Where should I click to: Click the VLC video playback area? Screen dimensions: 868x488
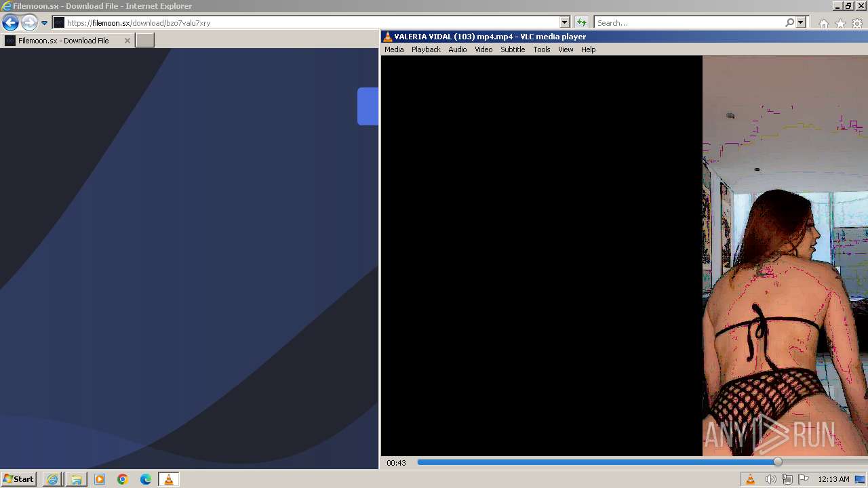click(624, 256)
